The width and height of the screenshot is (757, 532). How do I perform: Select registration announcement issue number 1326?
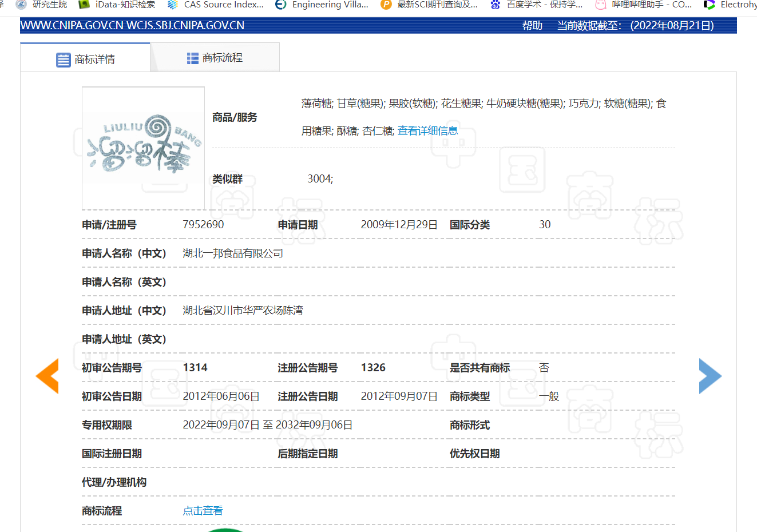pyautogui.click(x=373, y=367)
